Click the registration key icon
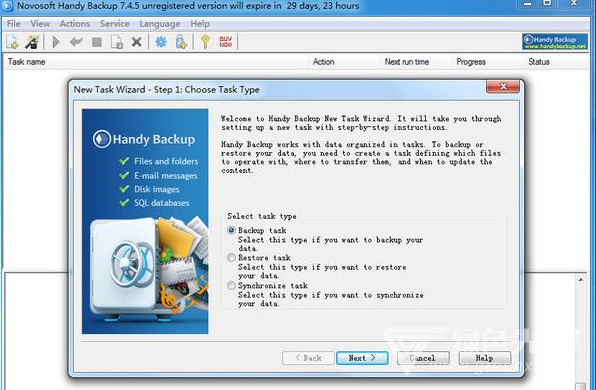Image resolution: width=596 pixels, height=390 pixels. pyautogui.click(x=206, y=42)
